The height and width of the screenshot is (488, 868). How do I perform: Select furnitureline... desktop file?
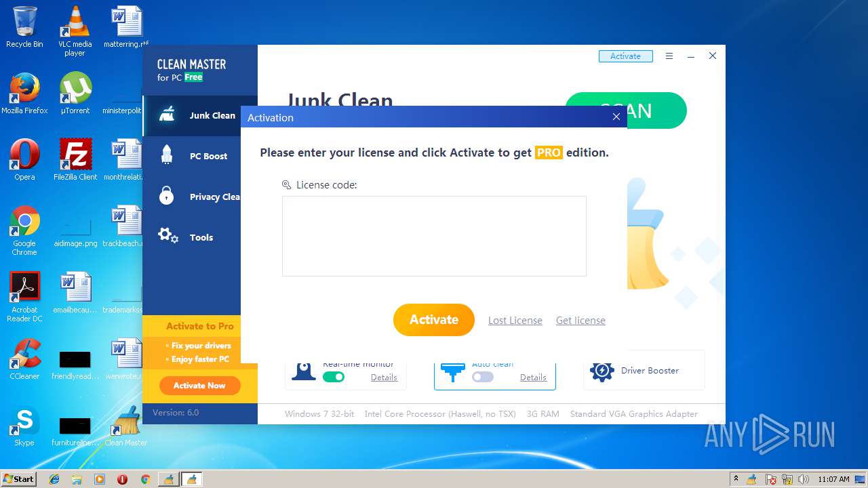pyautogui.click(x=75, y=426)
